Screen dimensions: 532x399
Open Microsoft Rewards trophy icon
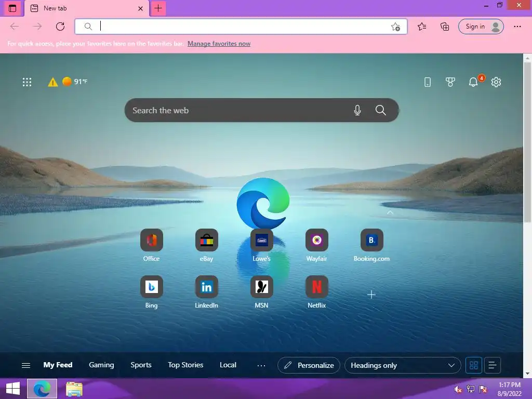tap(450, 82)
